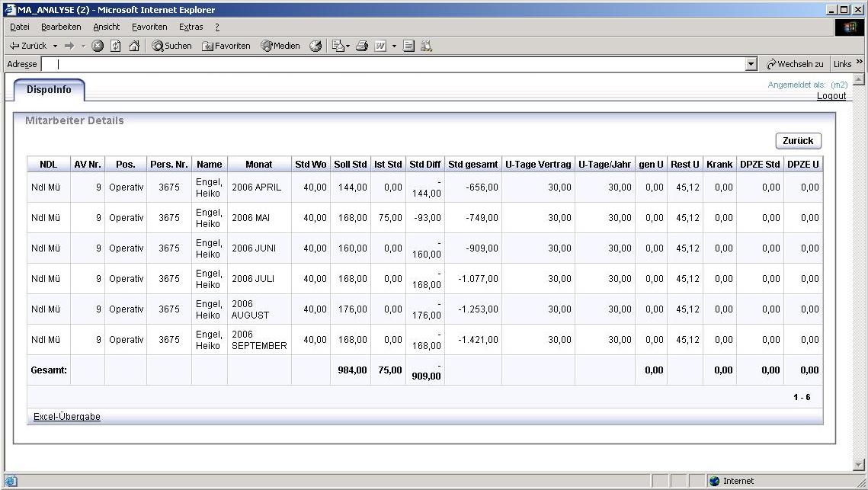Click the Internet zone globe icon
Viewport: 868px width, 490px height.
coord(715,481)
